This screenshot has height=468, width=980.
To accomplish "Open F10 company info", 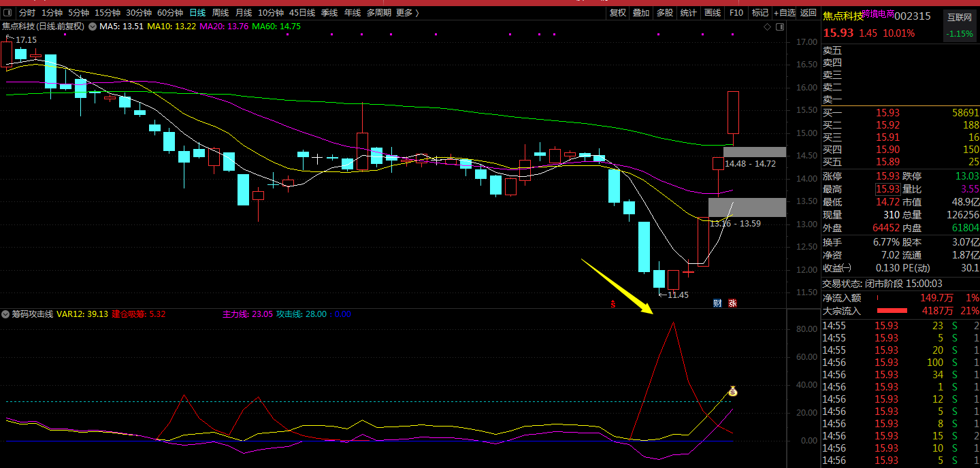I will point(736,12).
